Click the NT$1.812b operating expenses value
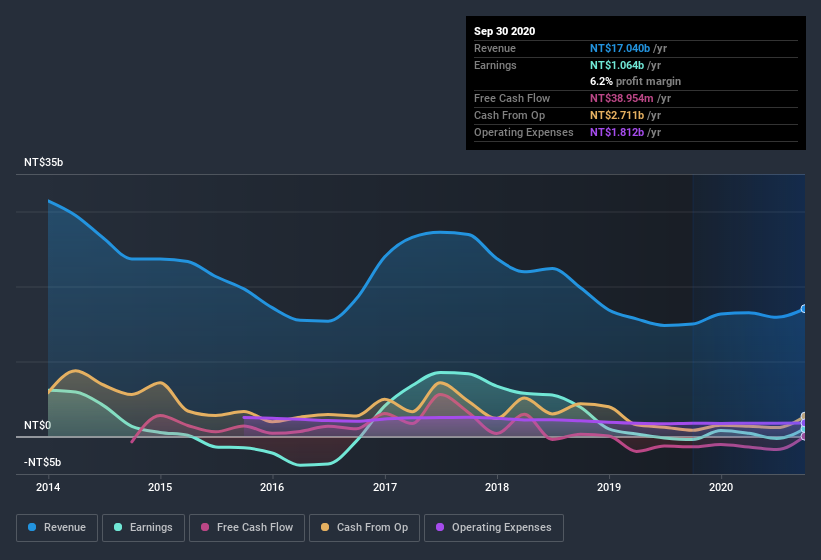This screenshot has width=821, height=560. [x=617, y=132]
